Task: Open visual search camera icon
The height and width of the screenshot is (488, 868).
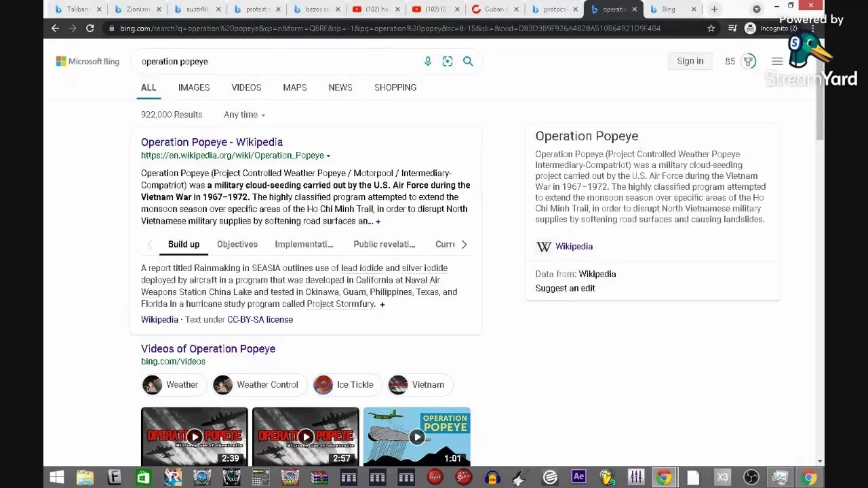Action: point(448,61)
